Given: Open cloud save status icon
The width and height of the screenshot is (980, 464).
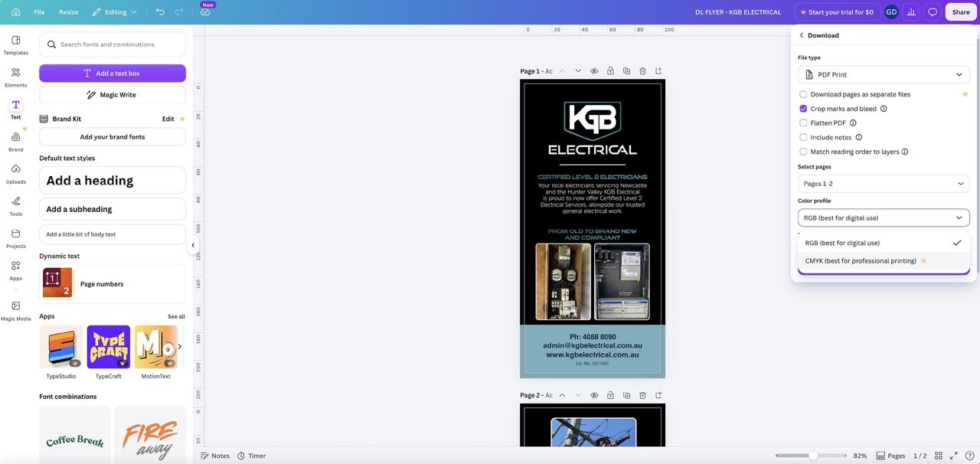Looking at the screenshot, I should [x=205, y=12].
